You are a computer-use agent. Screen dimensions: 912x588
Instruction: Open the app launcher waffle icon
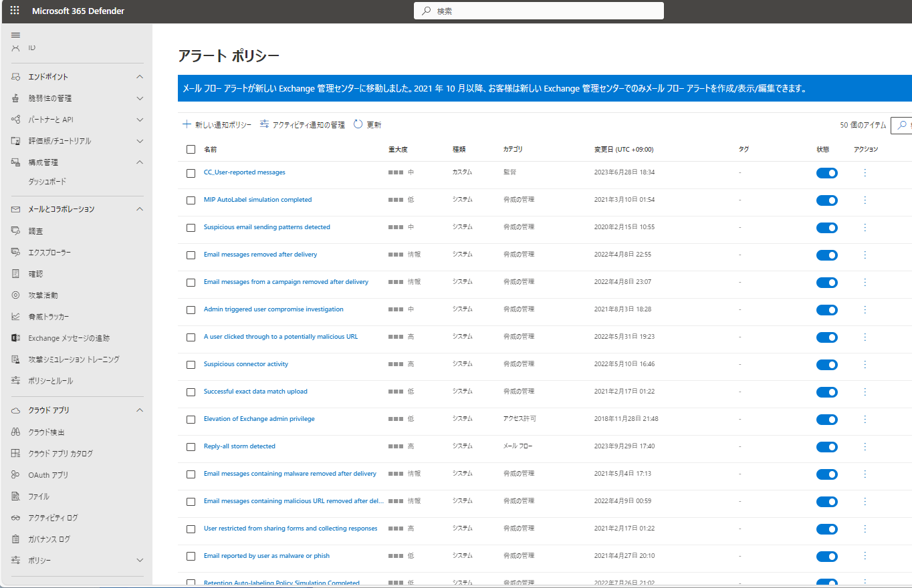click(x=15, y=11)
